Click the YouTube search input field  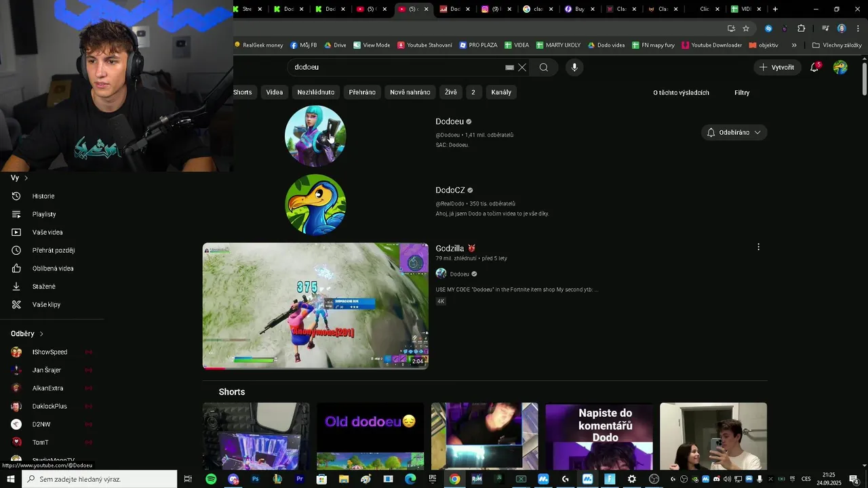click(x=397, y=67)
